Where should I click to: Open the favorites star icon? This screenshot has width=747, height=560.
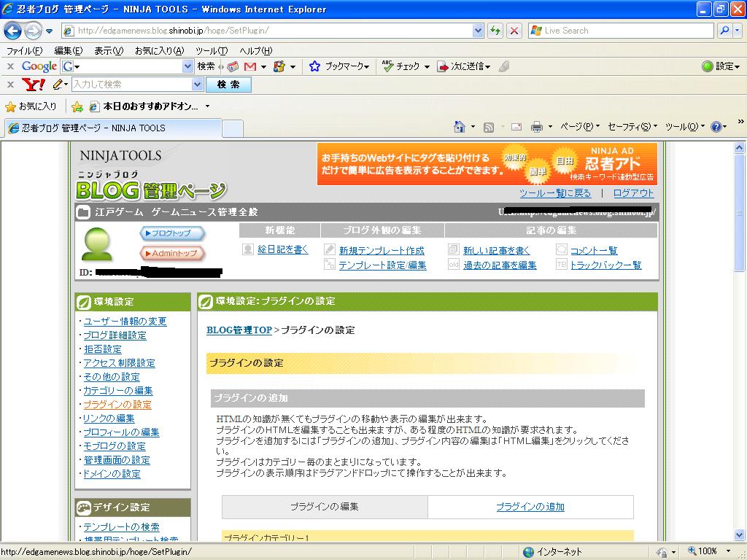click(10, 106)
